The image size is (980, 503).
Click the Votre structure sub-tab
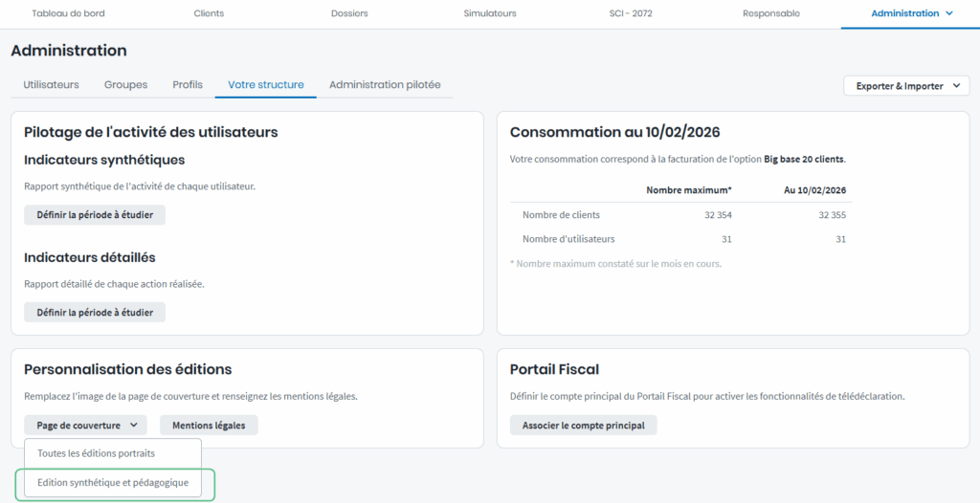(x=265, y=85)
